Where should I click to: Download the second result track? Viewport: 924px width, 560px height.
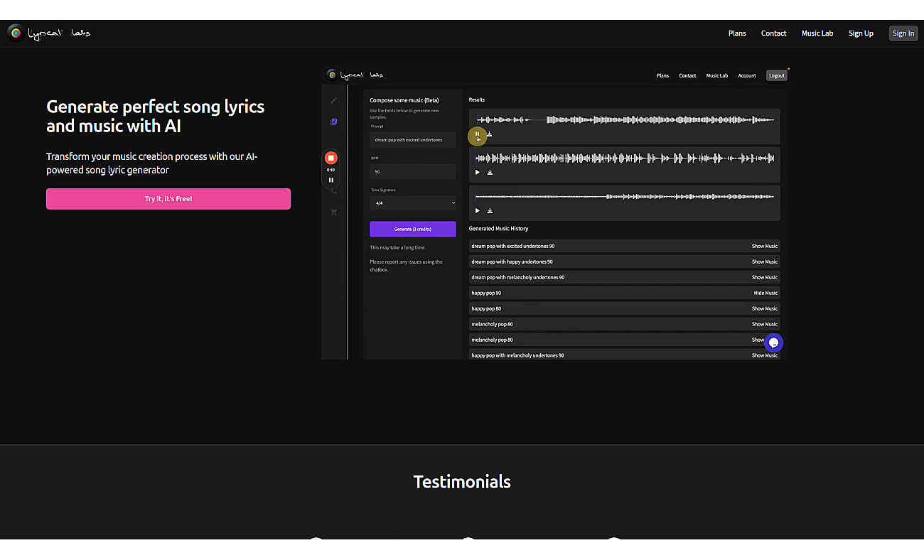pyautogui.click(x=490, y=172)
